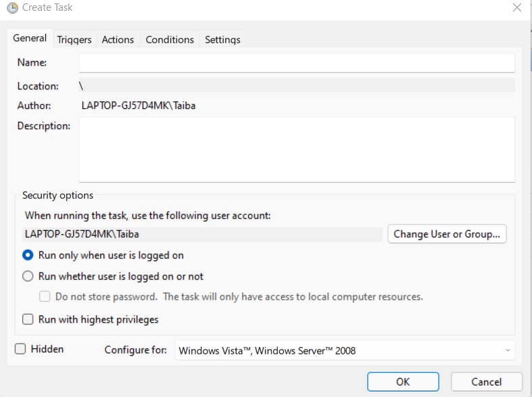Open the Triggers tab

[x=74, y=40]
